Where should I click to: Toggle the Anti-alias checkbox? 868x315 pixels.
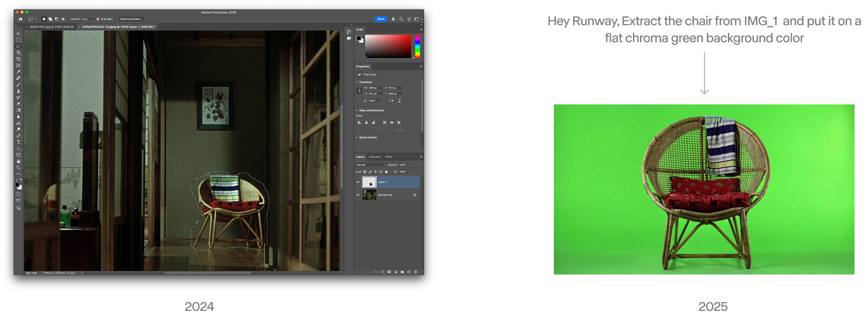[x=98, y=19]
